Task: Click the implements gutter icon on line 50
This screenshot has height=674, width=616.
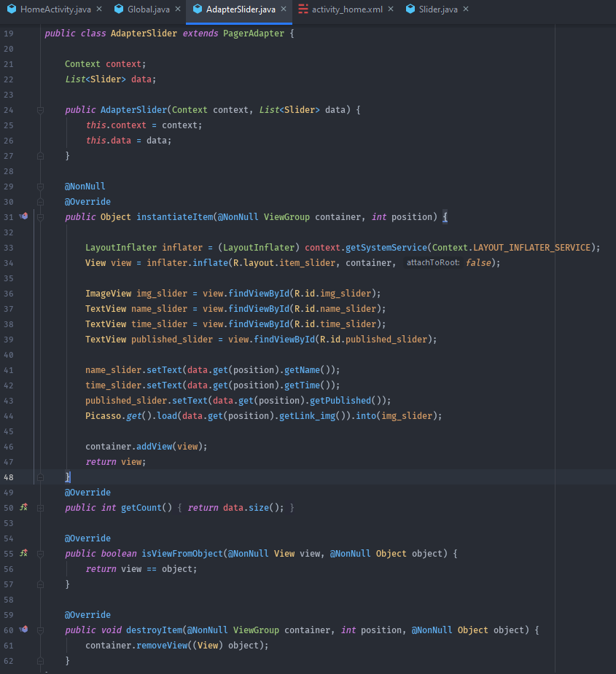Action: click(x=23, y=507)
